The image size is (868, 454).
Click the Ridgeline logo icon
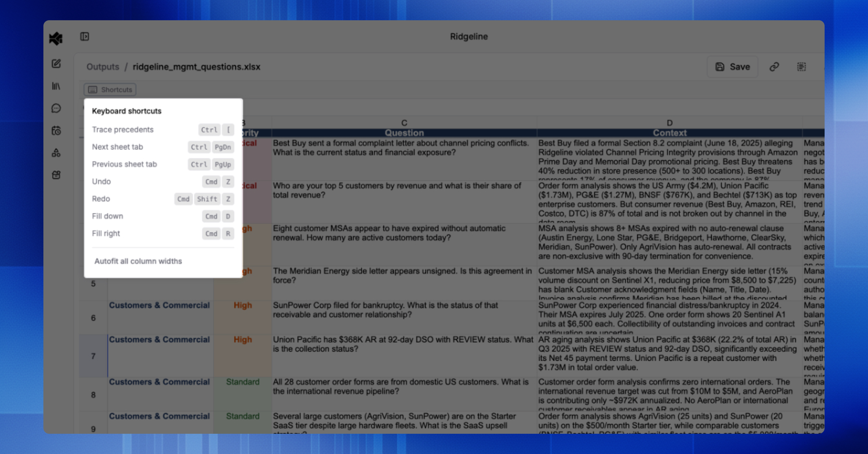pos(56,38)
